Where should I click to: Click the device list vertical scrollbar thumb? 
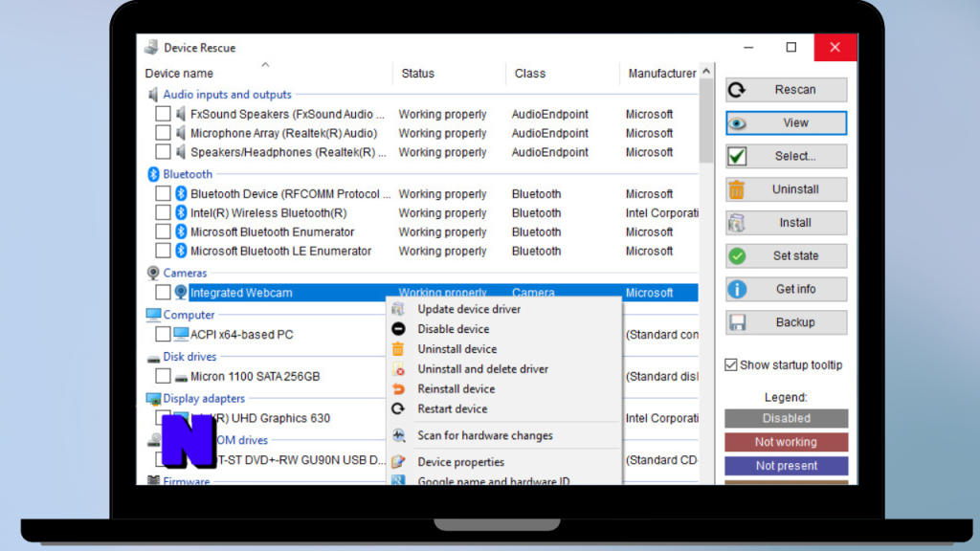(x=706, y=121)
